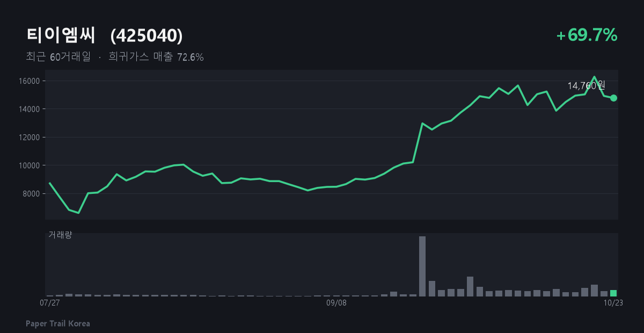644x333 pixels.
Task: Click the green last volume bar
Action: coord(613,293)
